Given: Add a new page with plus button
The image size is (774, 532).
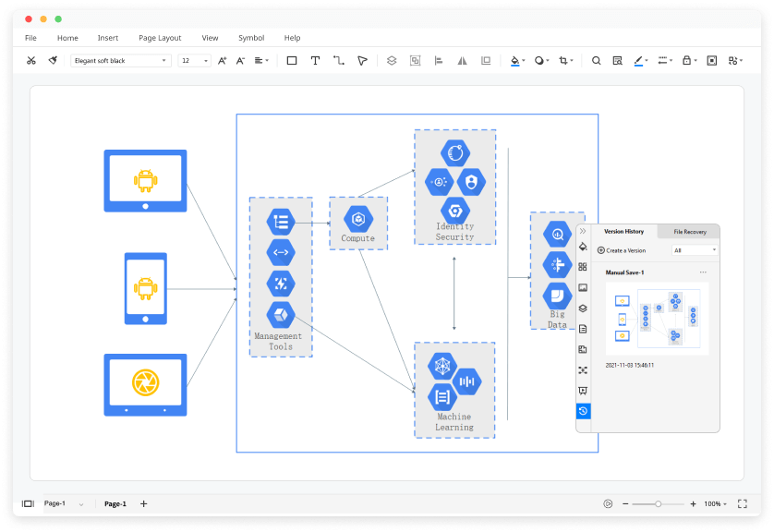Looking at the screenshot, I should click(x=143, y=503).
